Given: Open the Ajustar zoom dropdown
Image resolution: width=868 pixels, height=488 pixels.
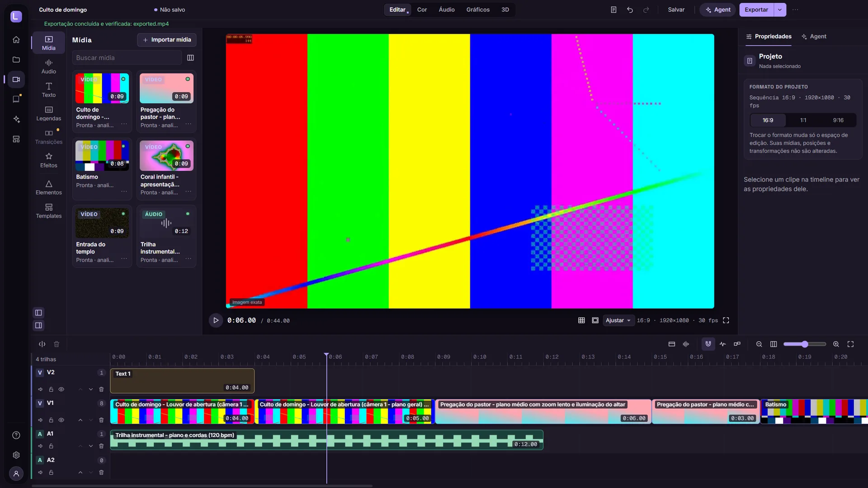Looking at the screenshot, I should (x=618, y=320).
